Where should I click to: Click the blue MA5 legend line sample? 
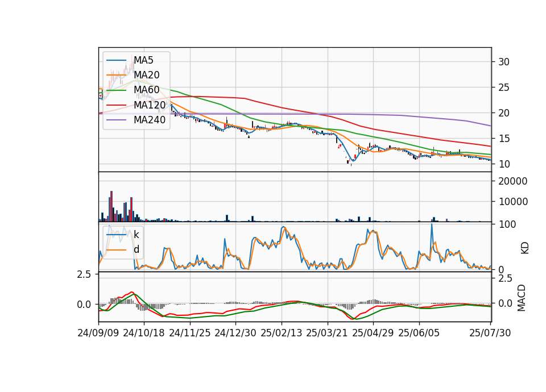116,60
